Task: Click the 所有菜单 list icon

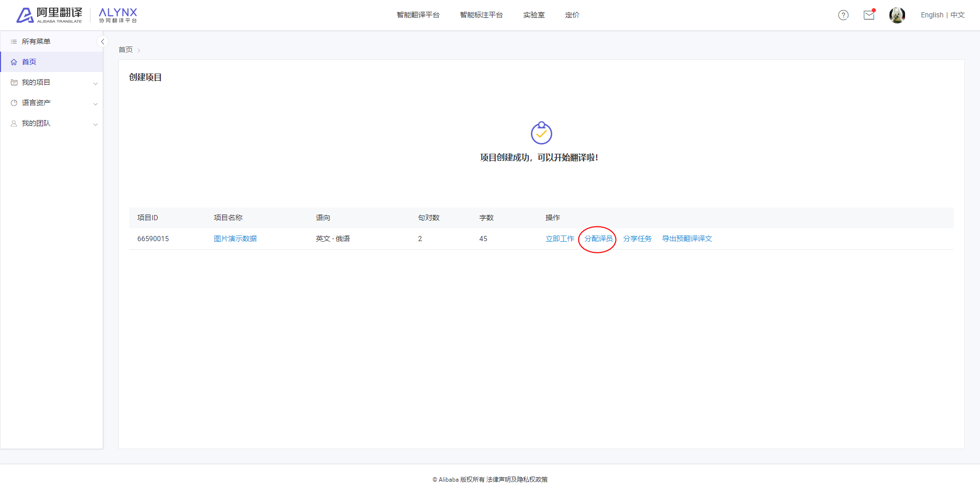Action: tap(14, 42)
